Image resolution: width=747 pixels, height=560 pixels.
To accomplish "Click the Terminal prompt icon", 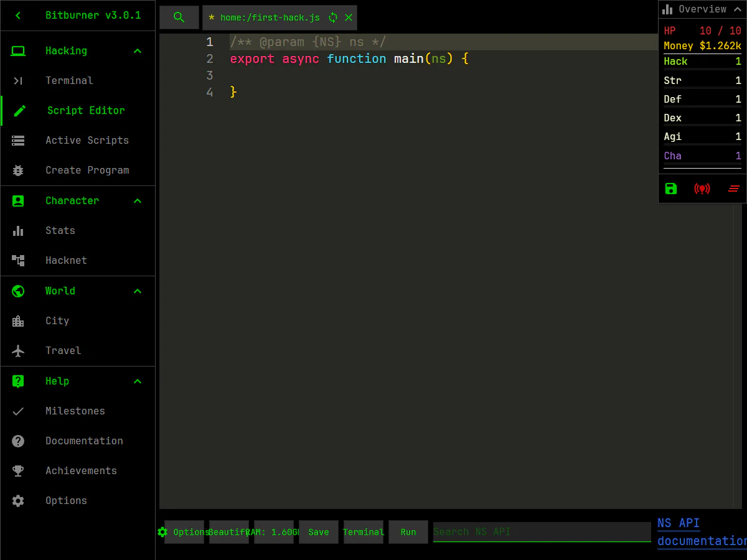I will (x=18, y=81).
